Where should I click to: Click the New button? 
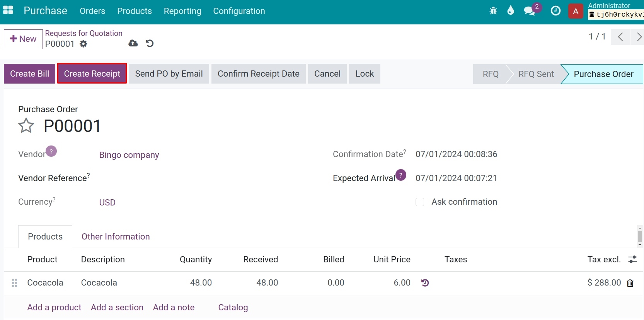tap(23, 39)
